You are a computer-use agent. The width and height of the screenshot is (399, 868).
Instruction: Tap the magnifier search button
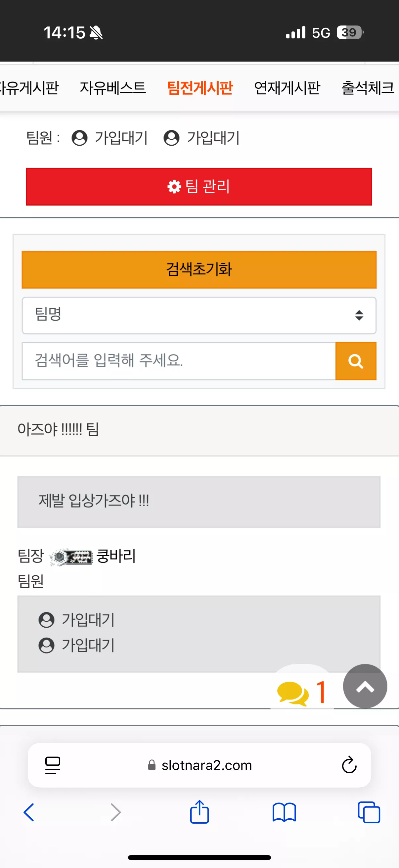click(x=356, y=361)
